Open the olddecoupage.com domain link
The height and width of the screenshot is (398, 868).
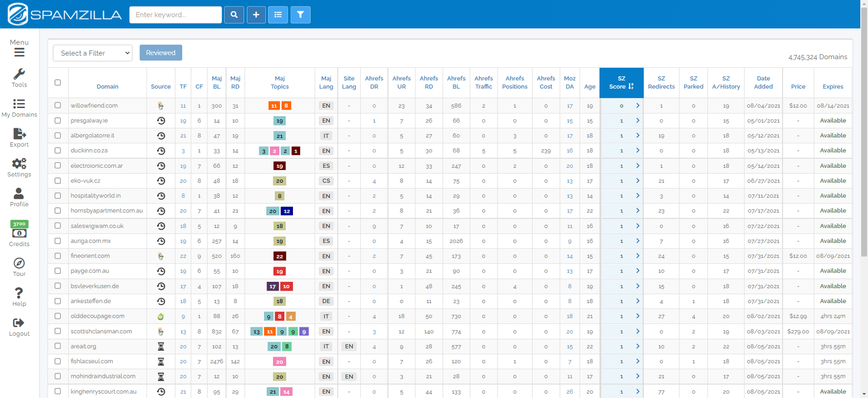point(98,316)
